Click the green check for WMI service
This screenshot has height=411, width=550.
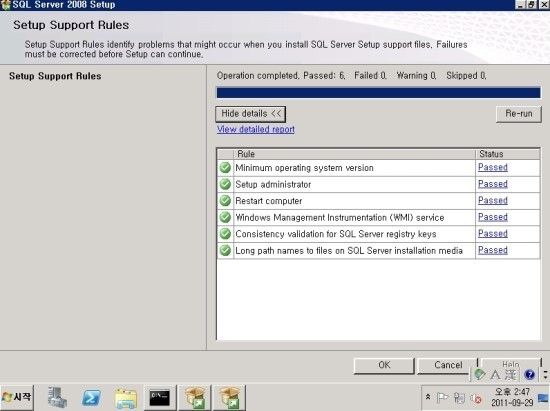[x=225, y=217]
